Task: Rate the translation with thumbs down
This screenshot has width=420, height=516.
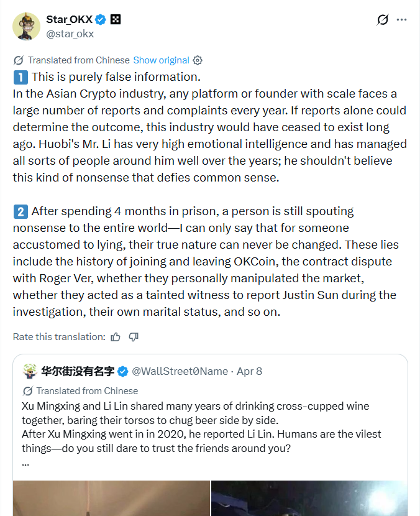Action: click(133, 337)
